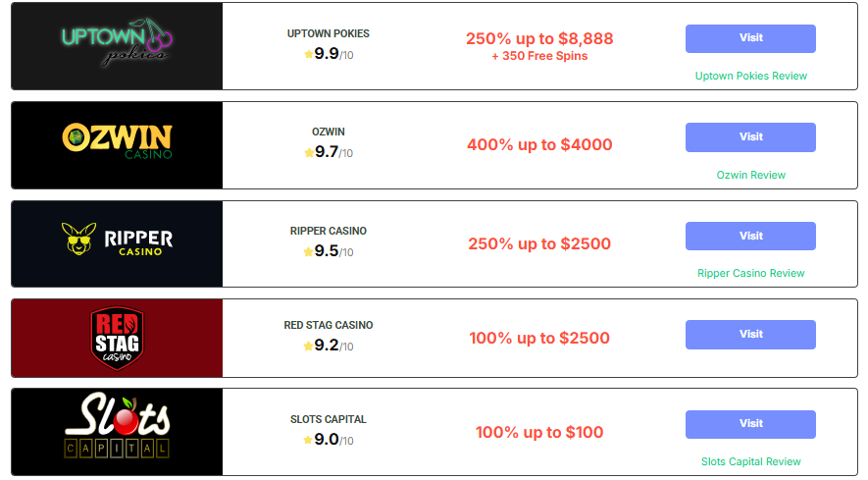Click the Red Stag Casino shield logo
The height and width of the screenshot is (480, 868).
click(x=117, y=338)
